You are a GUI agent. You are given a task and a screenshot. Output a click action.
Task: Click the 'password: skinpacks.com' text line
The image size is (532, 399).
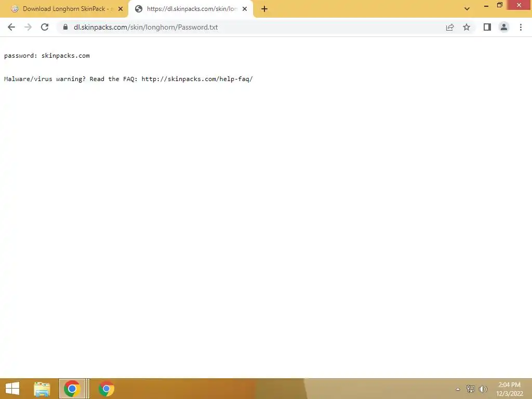coord(47,56)
